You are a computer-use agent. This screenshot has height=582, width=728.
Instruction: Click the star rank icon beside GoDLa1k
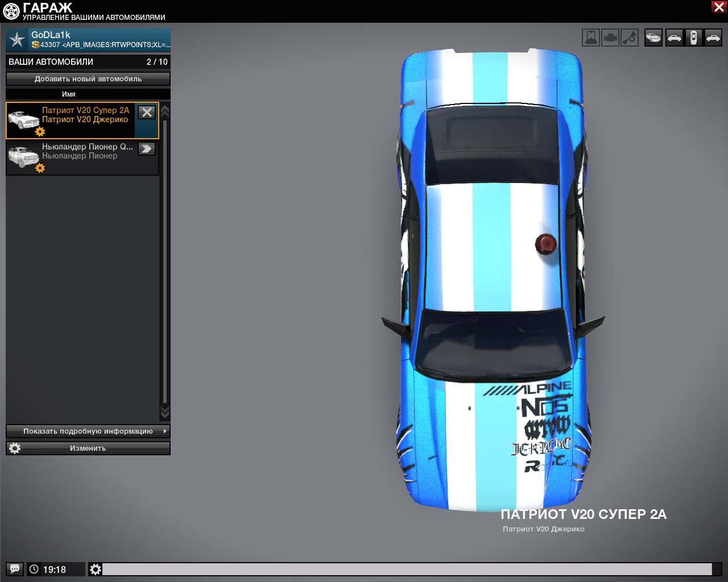pyautogui.click(x=18, y=40)
